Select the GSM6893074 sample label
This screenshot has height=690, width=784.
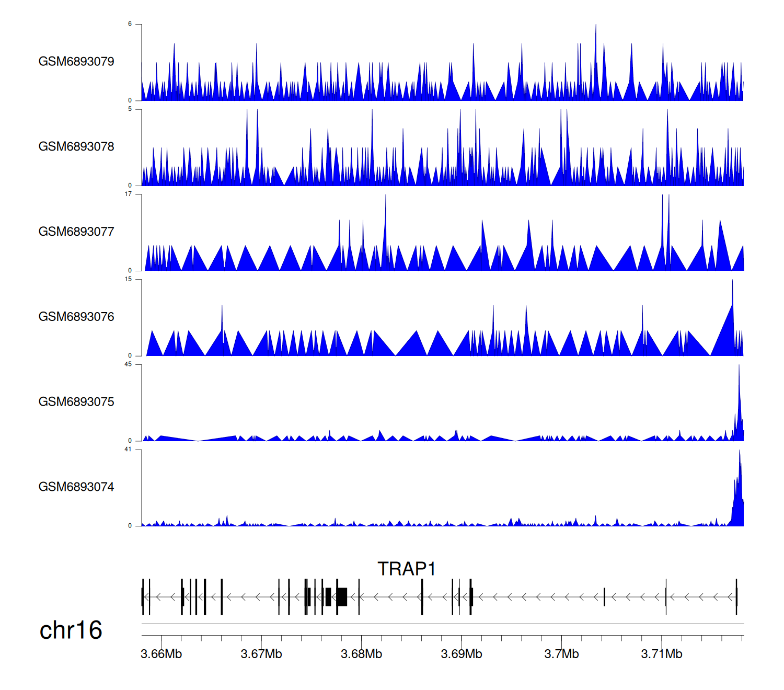(76, 487)
